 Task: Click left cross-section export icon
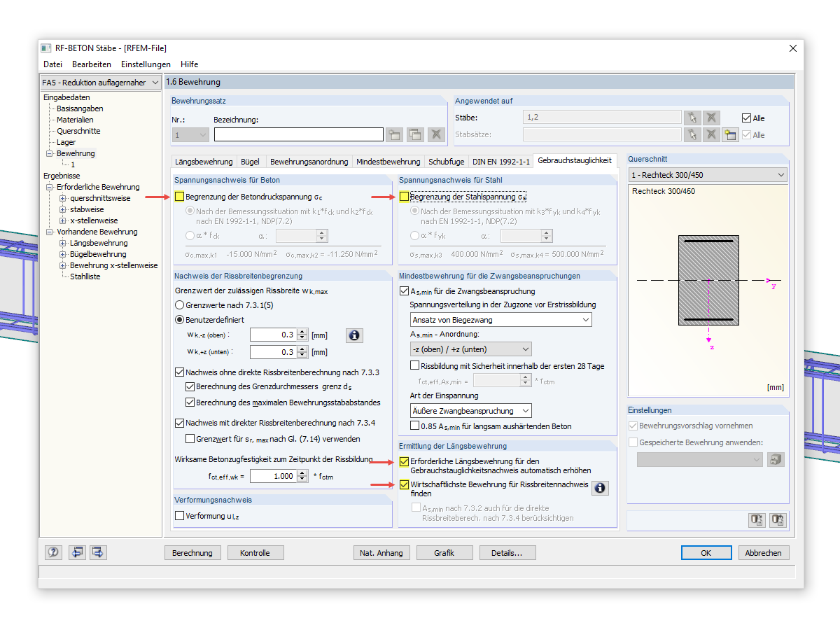pos(757,520)
